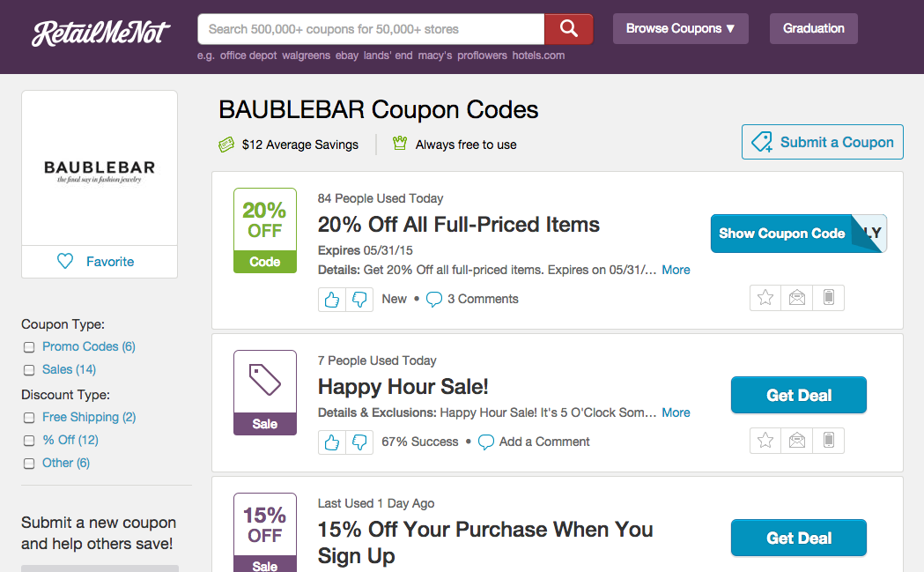Focus the coupon search input field

click(371, 29)
